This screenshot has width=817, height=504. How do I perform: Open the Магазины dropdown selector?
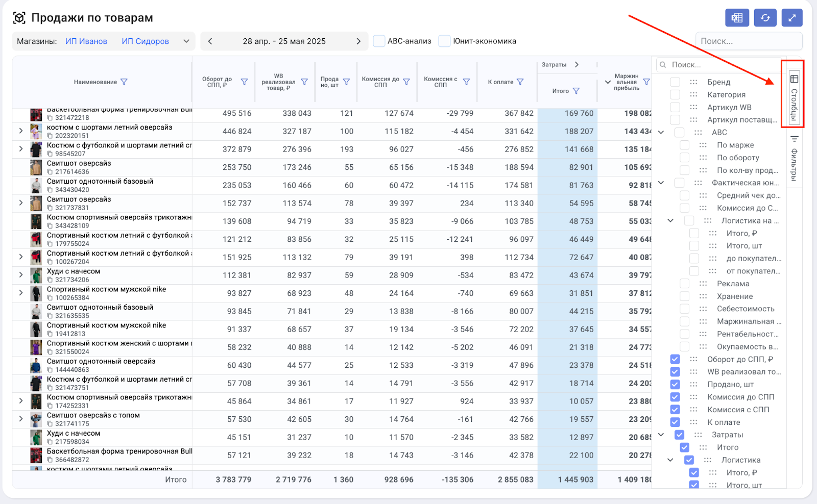[x=186, y=41]
